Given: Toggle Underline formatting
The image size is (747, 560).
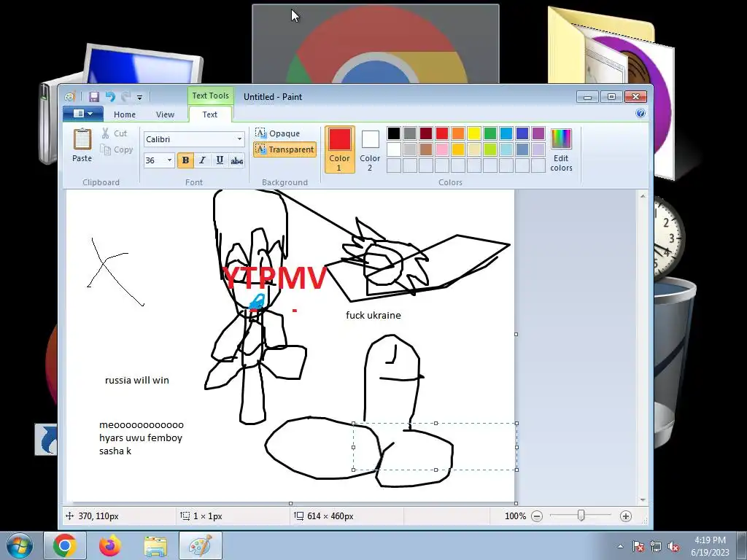Looking at the screenshot, I should 220,160.
